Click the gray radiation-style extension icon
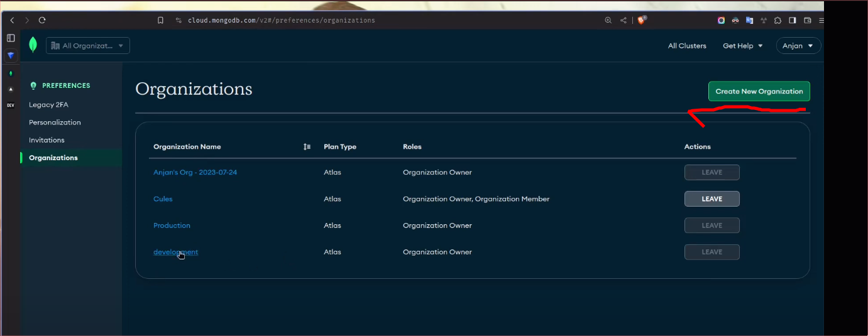 pos(764,20)
